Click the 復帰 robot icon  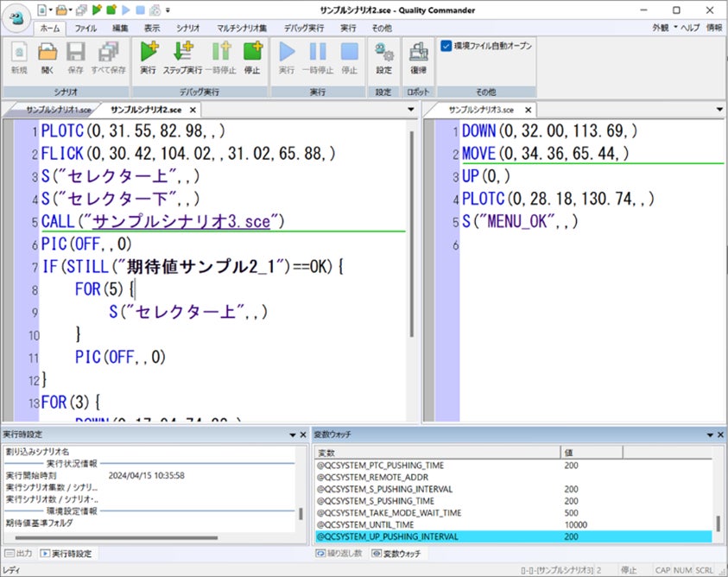point(418,55)
